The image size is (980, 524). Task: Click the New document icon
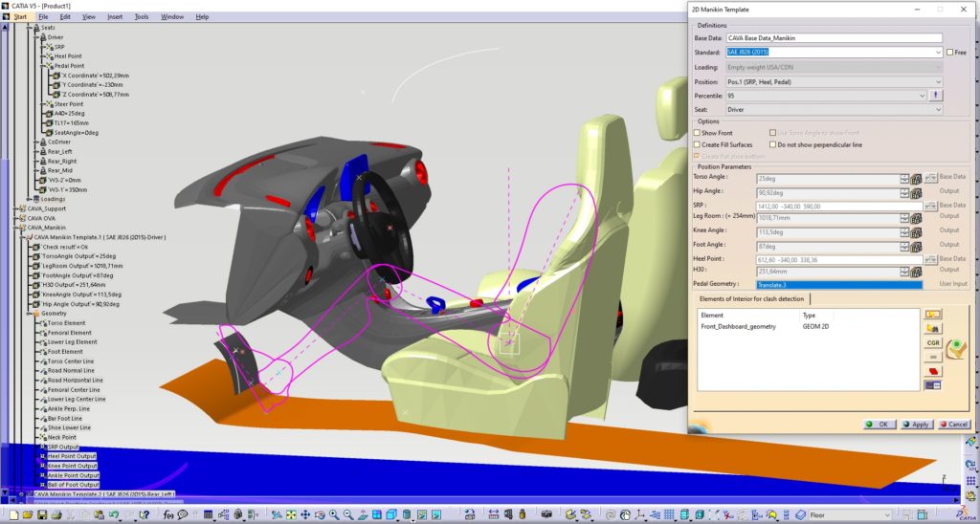(x=13, y=514)
